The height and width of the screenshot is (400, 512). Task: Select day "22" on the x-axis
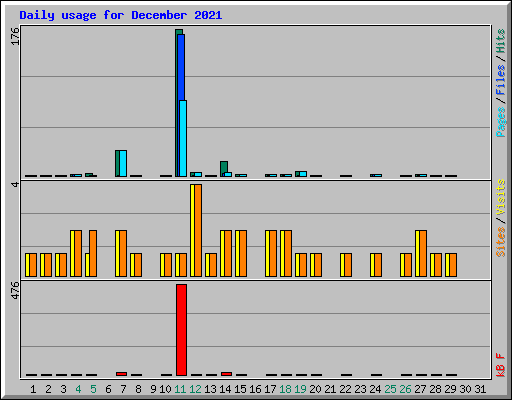(345, 389)
